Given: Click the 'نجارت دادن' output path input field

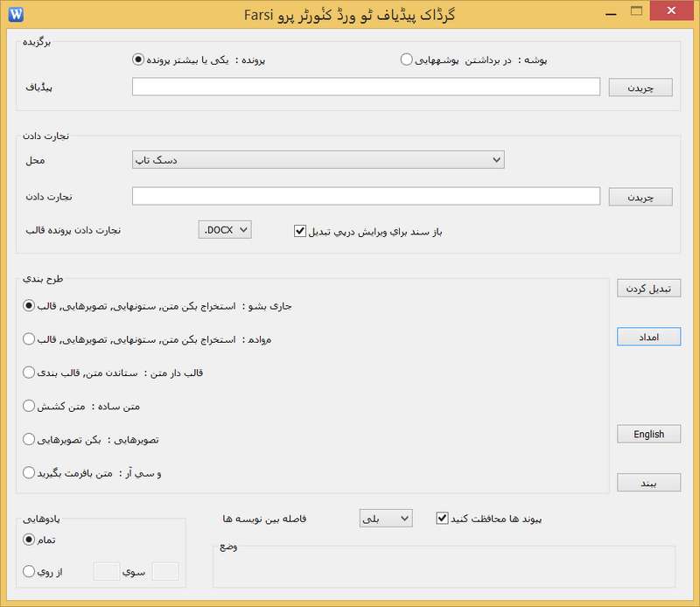Looking at the screenshot, I should pos(366,196).
